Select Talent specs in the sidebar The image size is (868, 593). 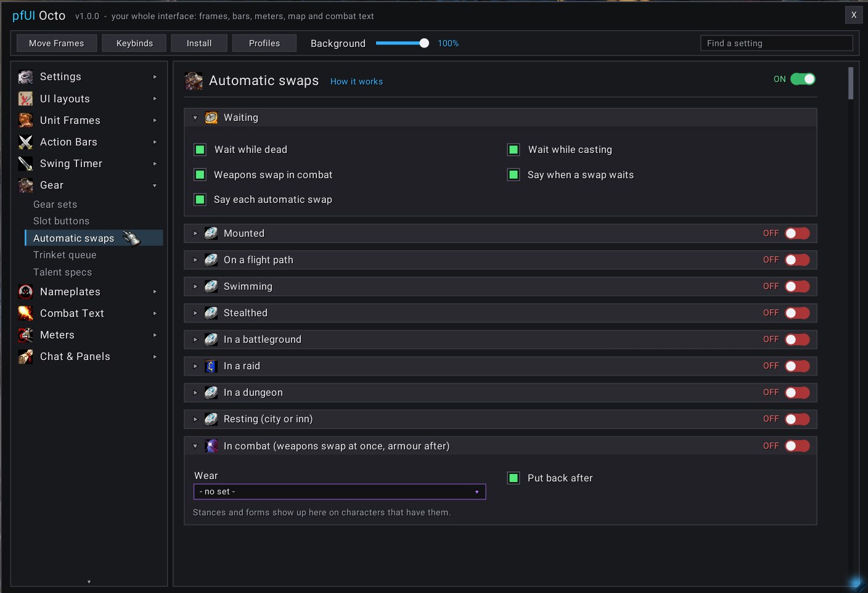click(x=62, y=272)
